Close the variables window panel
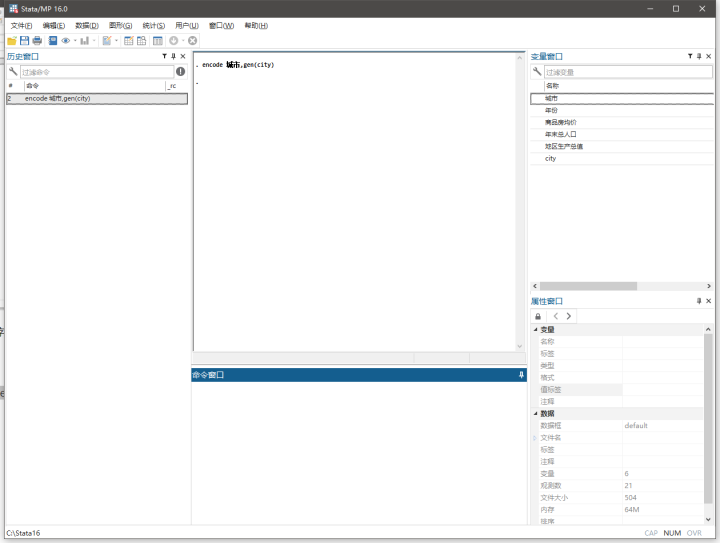 pyautogui.click(x=709, y=56)
